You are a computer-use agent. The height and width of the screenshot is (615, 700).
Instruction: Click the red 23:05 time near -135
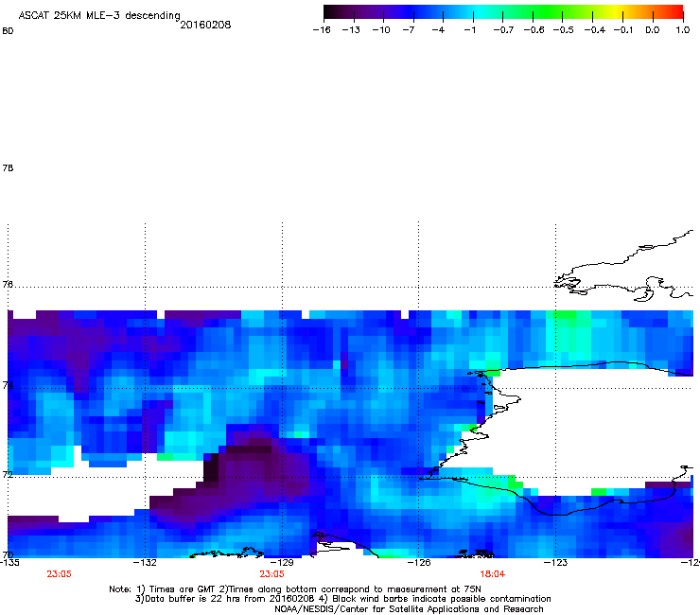pos(59,574)
